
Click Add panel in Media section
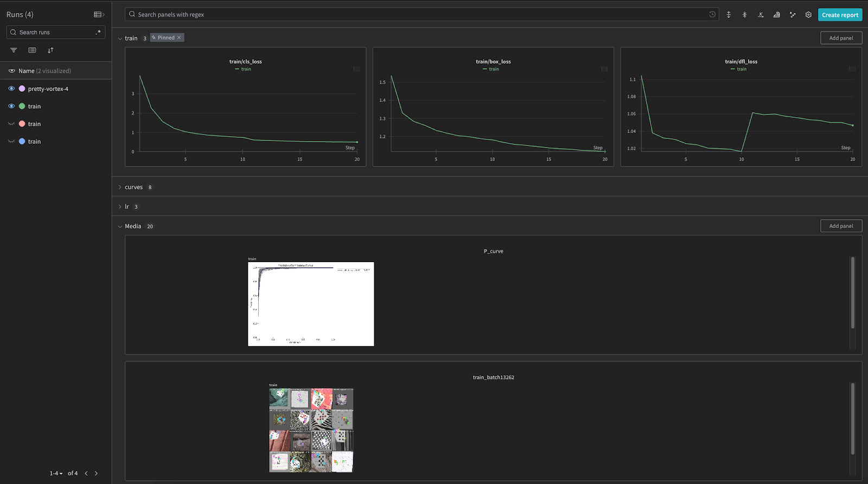pyautogui.click(x=841, y=226)
